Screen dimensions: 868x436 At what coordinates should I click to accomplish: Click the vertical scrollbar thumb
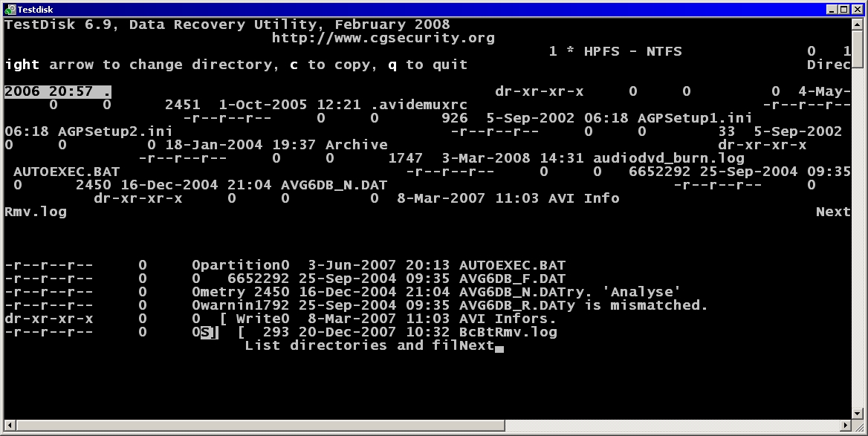858,49
